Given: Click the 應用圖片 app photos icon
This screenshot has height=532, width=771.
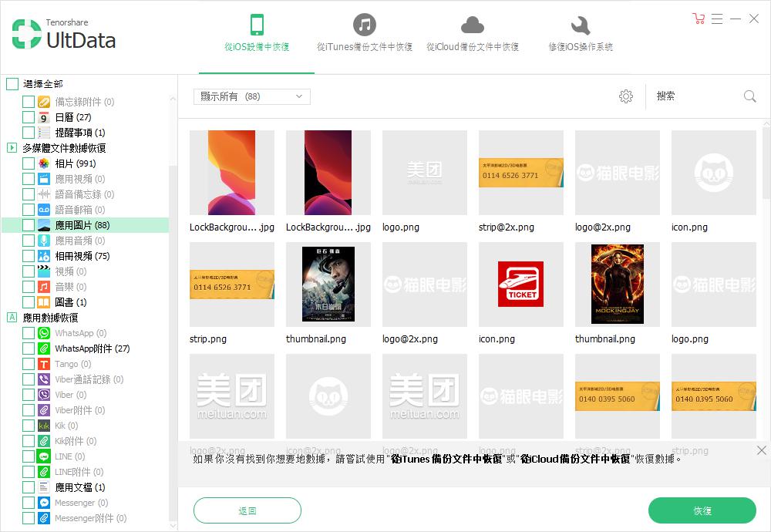Looking at the screenshot, I should pos(44,225).
